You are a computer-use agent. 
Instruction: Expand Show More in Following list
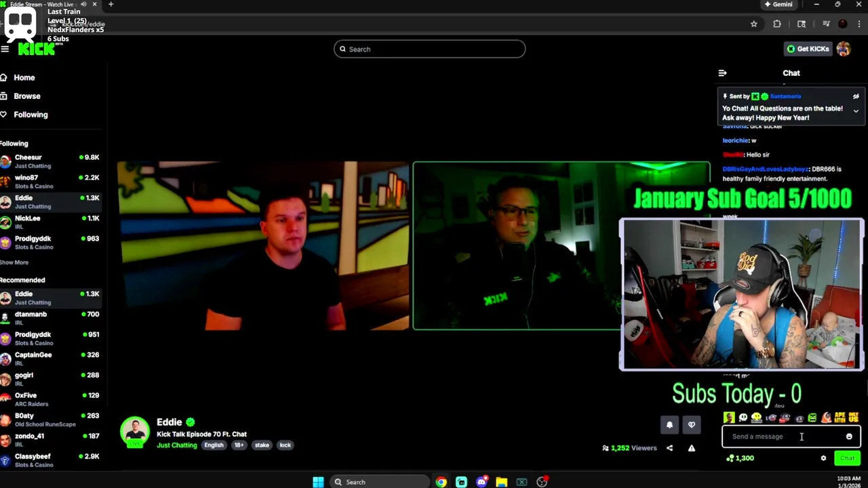(14, 262)
